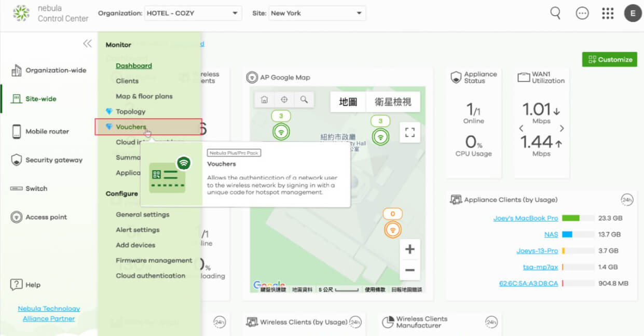The height and width of the screenshot is (336, 644).
Task: Click the Organization-wide building icon
Action: [17, 71]
